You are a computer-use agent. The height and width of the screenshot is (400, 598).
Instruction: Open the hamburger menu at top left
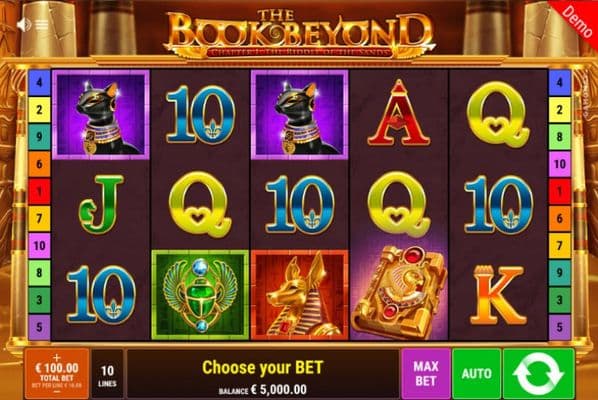pos(42,25)
